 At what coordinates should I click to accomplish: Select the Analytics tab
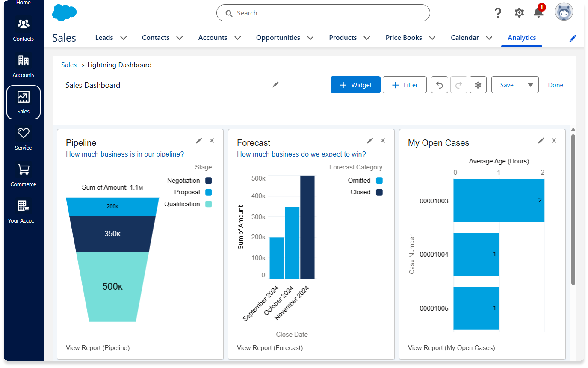click(x=522, y=38)
